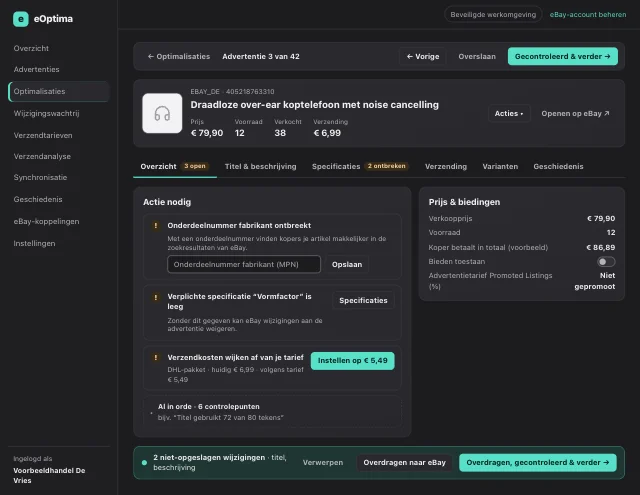The height and width of the screenshot is (495, 640).
Task: Click the product title Draadloze over-ear koptelefoon
Action: [x=314, y=105]
